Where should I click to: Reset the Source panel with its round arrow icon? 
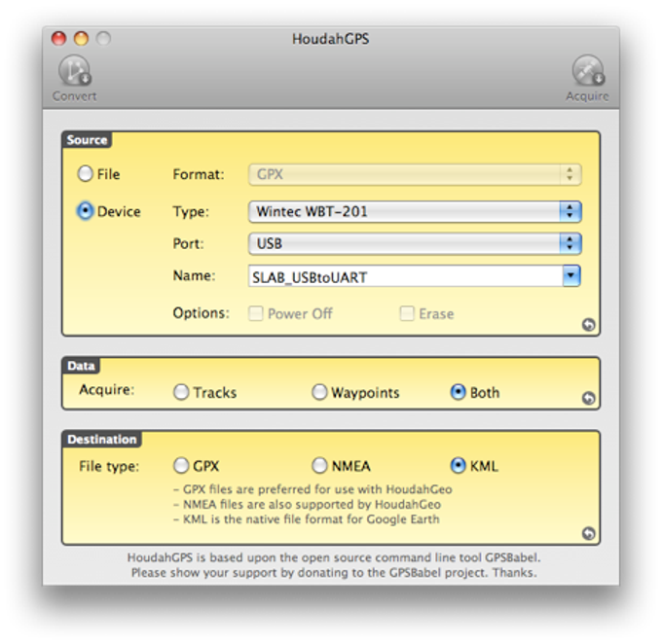(x=588, y=325)
